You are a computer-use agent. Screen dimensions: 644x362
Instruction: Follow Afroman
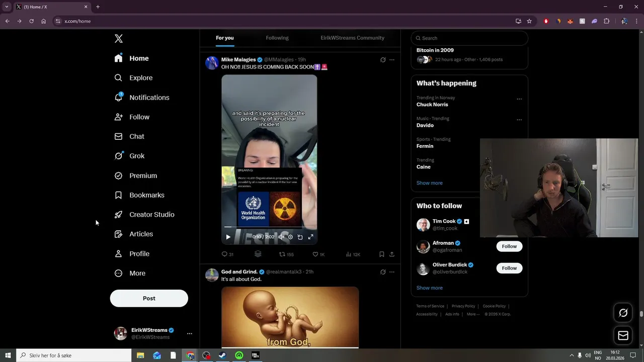point(509,246)
